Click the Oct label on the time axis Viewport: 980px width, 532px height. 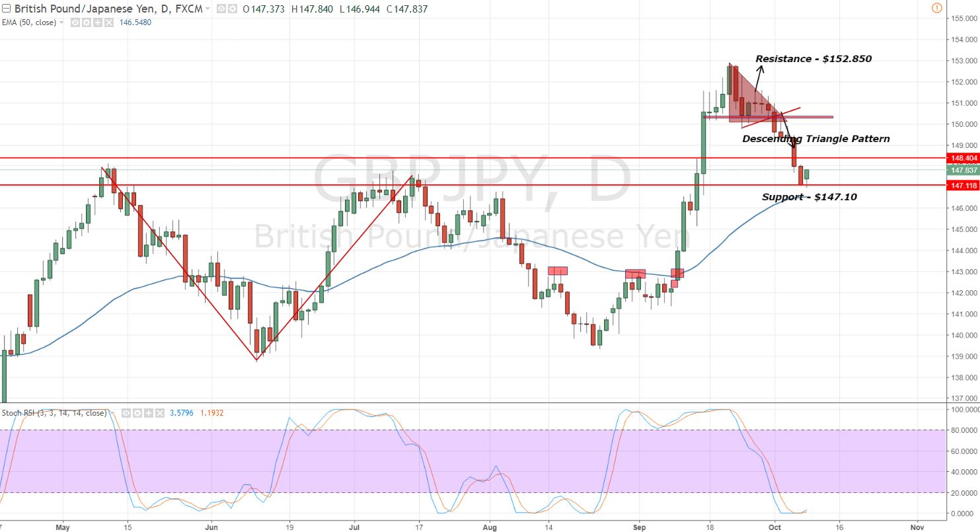coord(773,527)
